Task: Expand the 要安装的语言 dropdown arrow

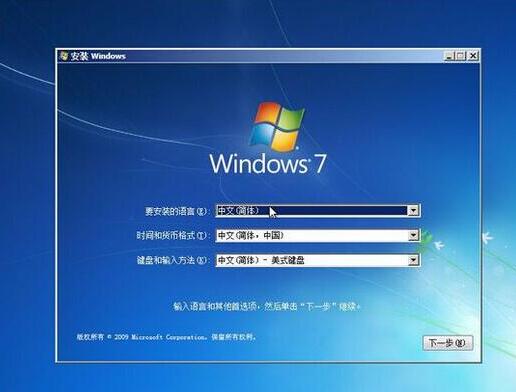Action: click(x=413, y=211)
